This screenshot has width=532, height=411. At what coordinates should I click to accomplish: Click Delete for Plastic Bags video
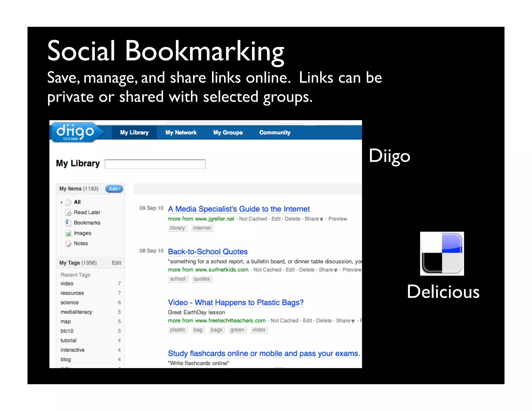pyautogui.click(x=324, y=321)
